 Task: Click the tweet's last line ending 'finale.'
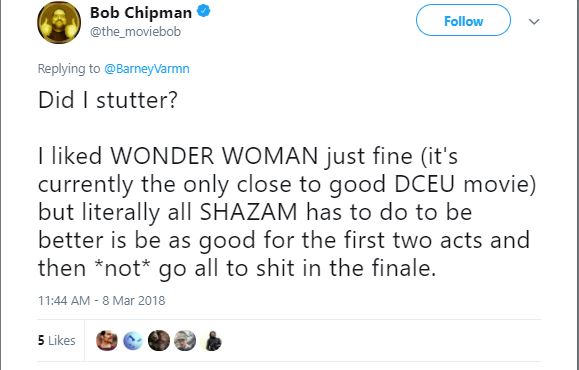237,268
